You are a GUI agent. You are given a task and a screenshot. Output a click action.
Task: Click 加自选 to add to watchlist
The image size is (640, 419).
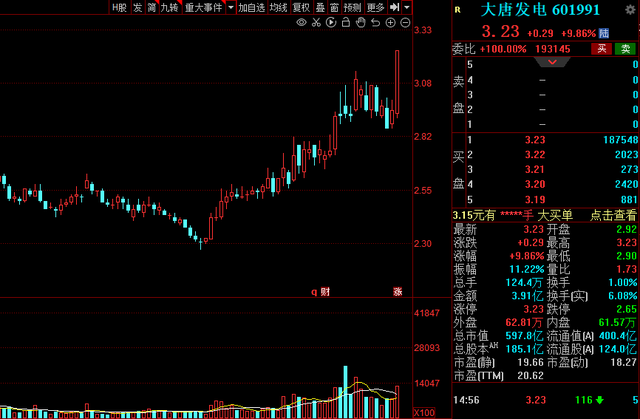click(251, 7)
